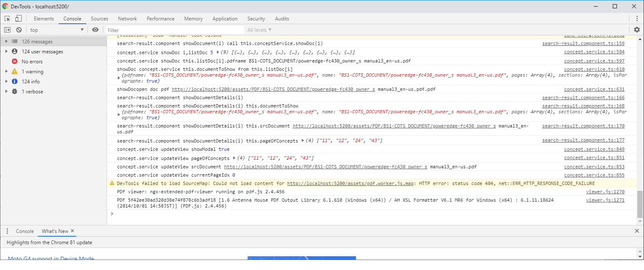Open the showDocopen doc pdf URL link
Image resolution: width=644 pixels, height=270 pixels.
coord(274,89)
